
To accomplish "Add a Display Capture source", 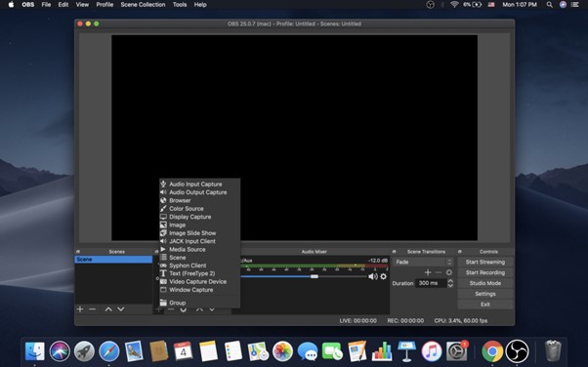I will pos(199,217).
